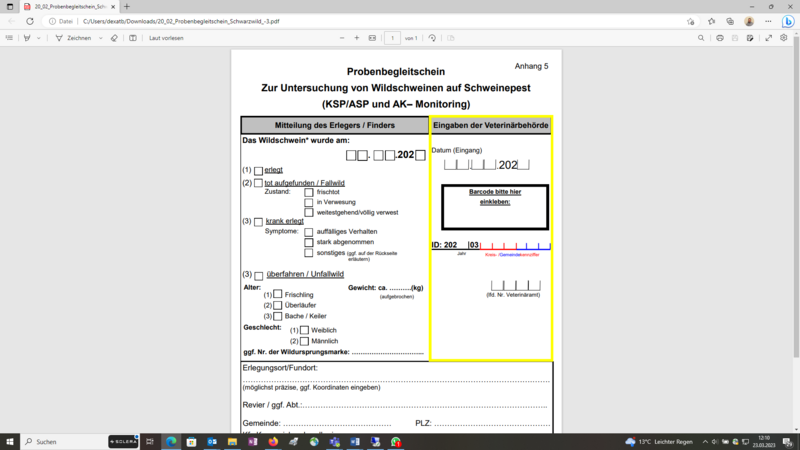This screenshot has height=450, width=800.
Task: Open PDF viewer settings gear
Action: coord(784,38)
